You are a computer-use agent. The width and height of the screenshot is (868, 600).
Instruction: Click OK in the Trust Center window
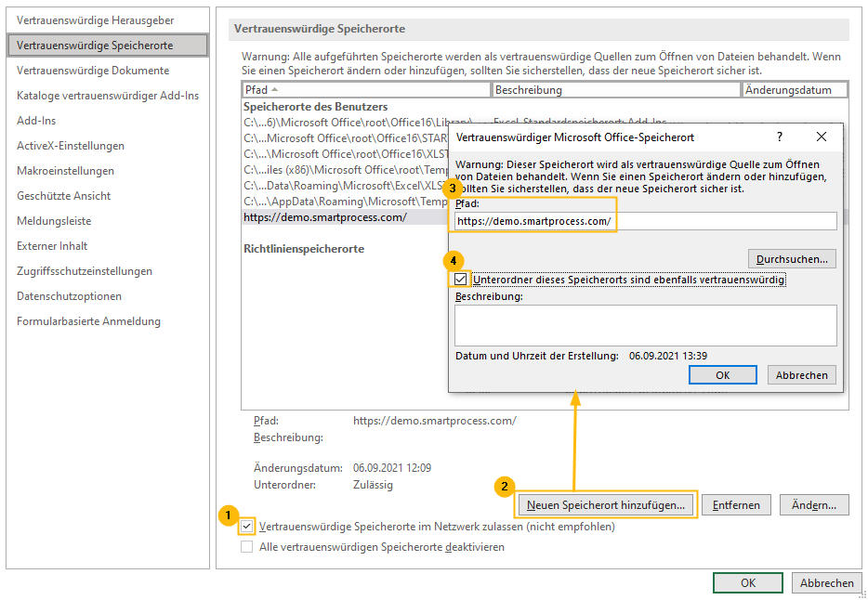coord(748,583)
